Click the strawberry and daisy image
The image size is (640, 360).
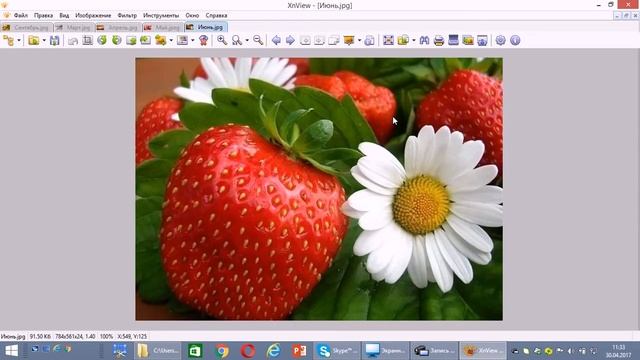[x=319, y=189]
